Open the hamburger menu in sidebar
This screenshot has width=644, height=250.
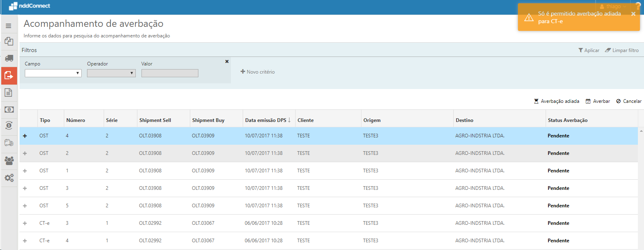click(9, 26)
